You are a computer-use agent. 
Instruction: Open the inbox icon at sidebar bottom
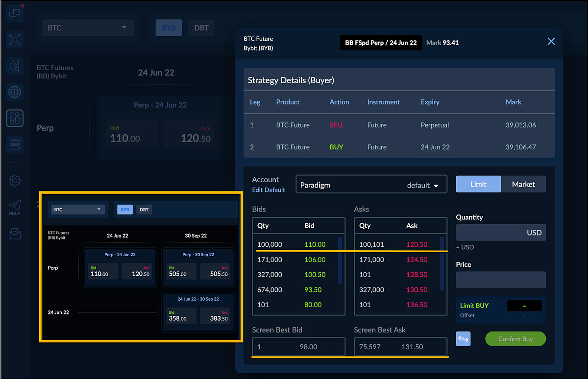click(14, 234)
